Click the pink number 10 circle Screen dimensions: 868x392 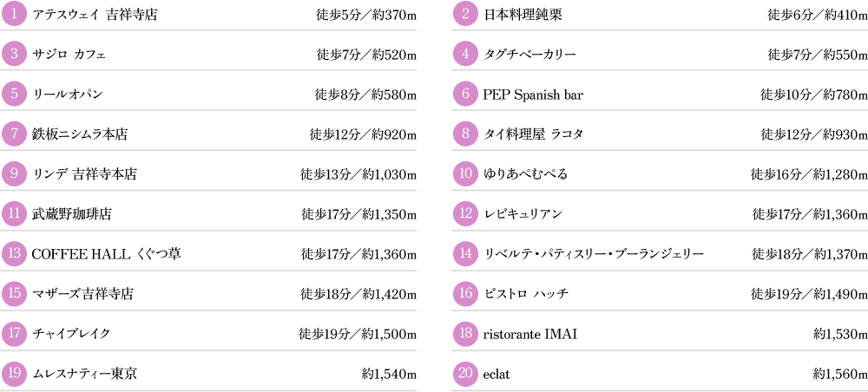click(465, 174)
